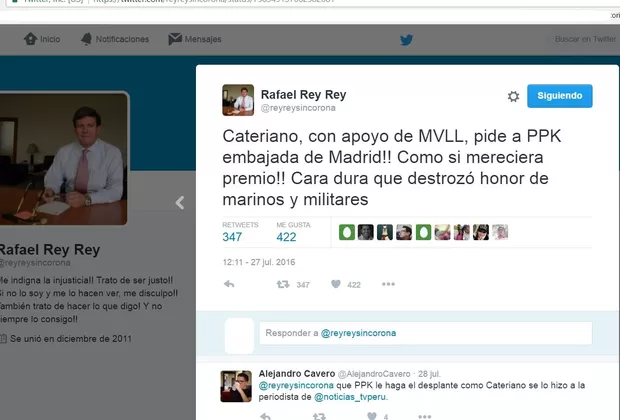The width and height of the screenshot is (620, 420).
Task: Open tweet settings gear icon
Action: pyautogui.click(x=513, y=96)
